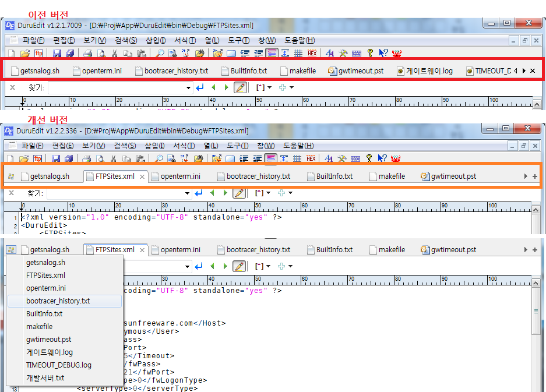Click the red crab icon in the v1.2.1.7009 toolbar
546x392 pixels.
pos(397,53)
